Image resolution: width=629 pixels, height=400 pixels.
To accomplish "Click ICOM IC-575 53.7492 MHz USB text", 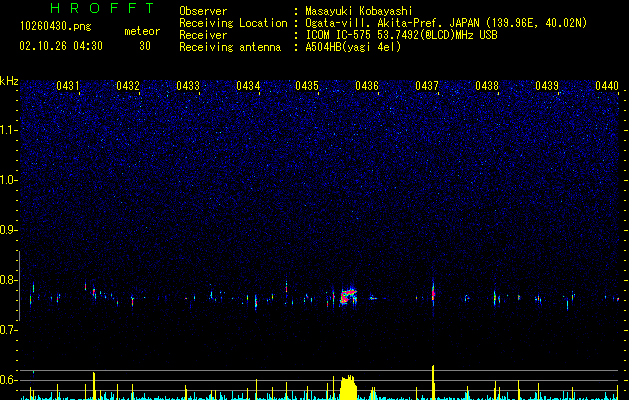I will 401,35.
